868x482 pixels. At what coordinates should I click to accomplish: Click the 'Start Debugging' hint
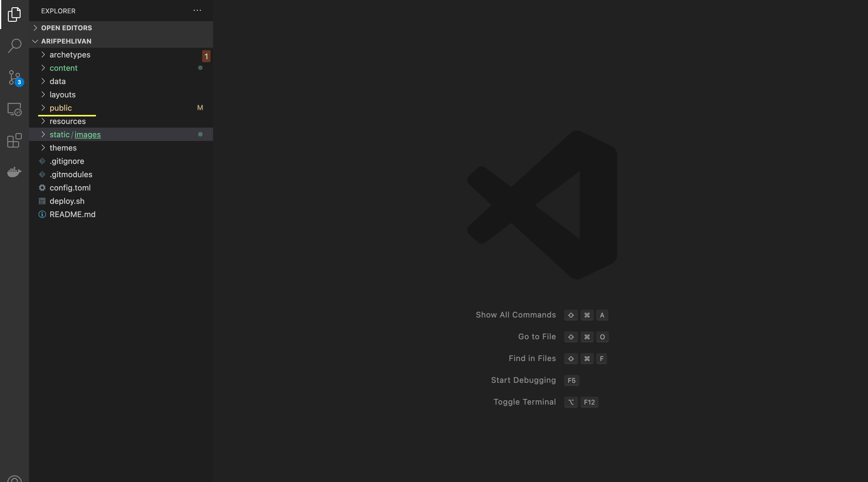coord(523,380)
